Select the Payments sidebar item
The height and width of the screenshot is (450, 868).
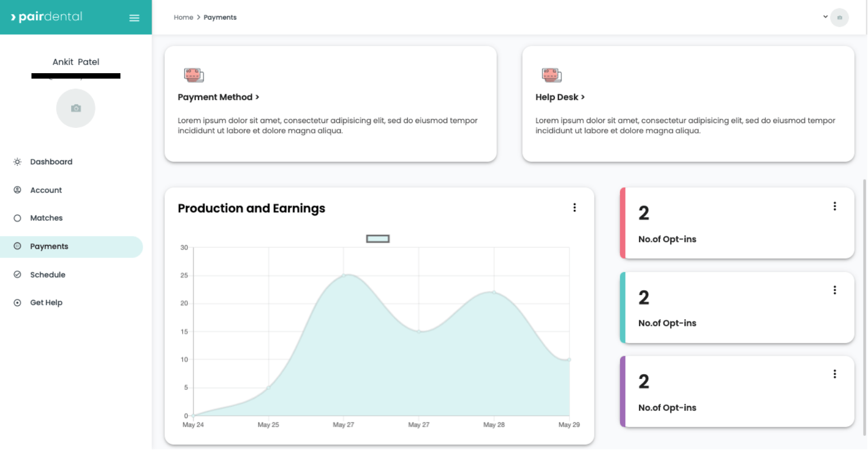[x=49, y=247]
